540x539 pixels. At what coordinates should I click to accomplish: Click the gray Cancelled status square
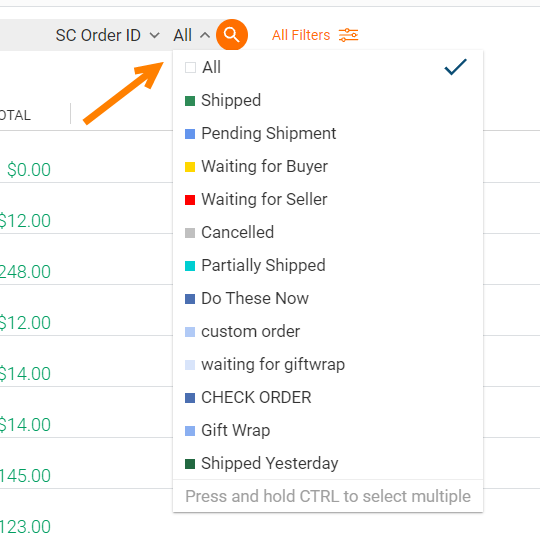[x=190, y=233]
